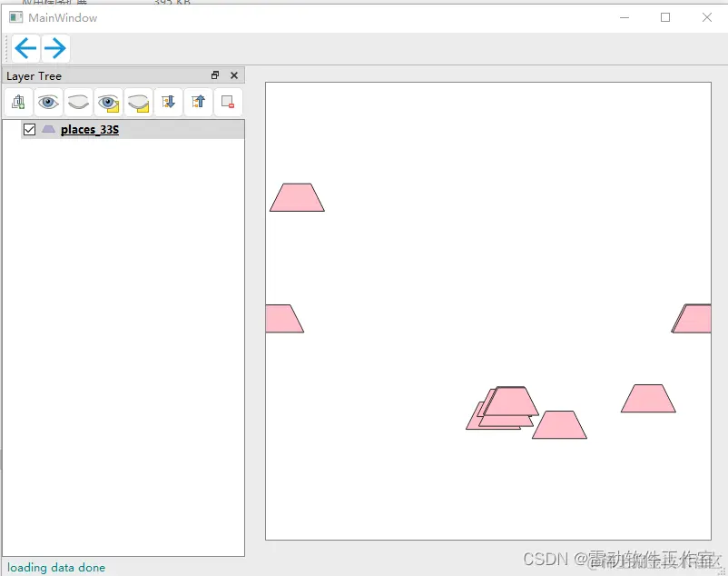
Task: Click the 'loading data done' status message
Action: [56, 567]
